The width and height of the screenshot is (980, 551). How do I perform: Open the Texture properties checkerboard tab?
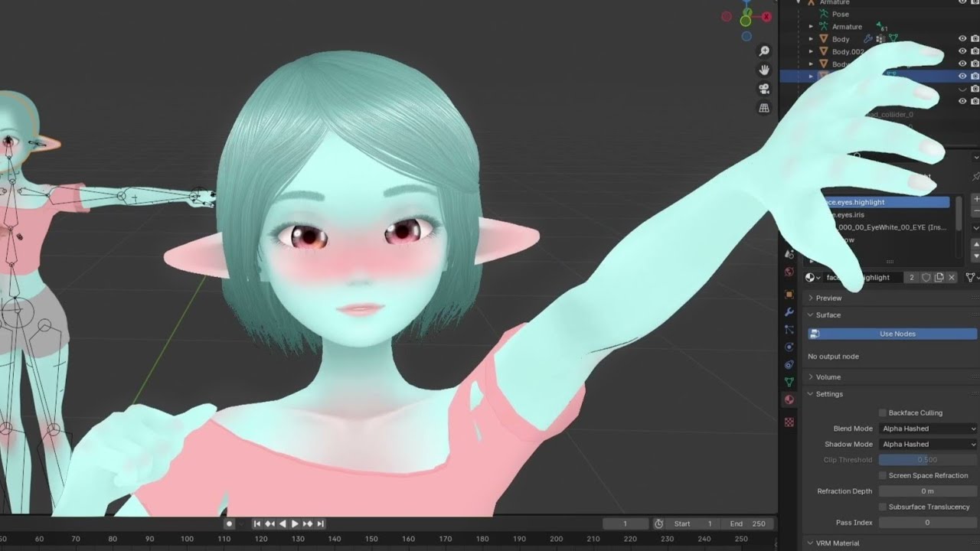coord(789,422)
